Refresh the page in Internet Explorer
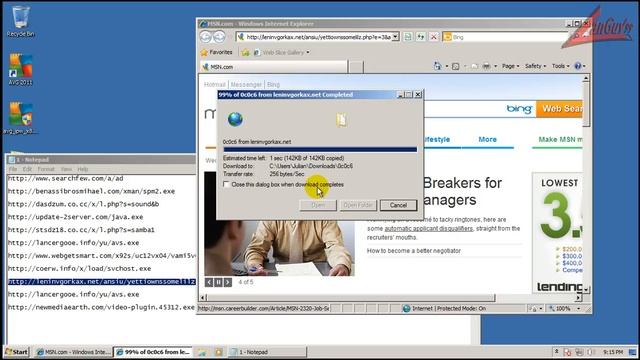The height and width of the screenshot is (360, 640). click(x=420, y=37)
